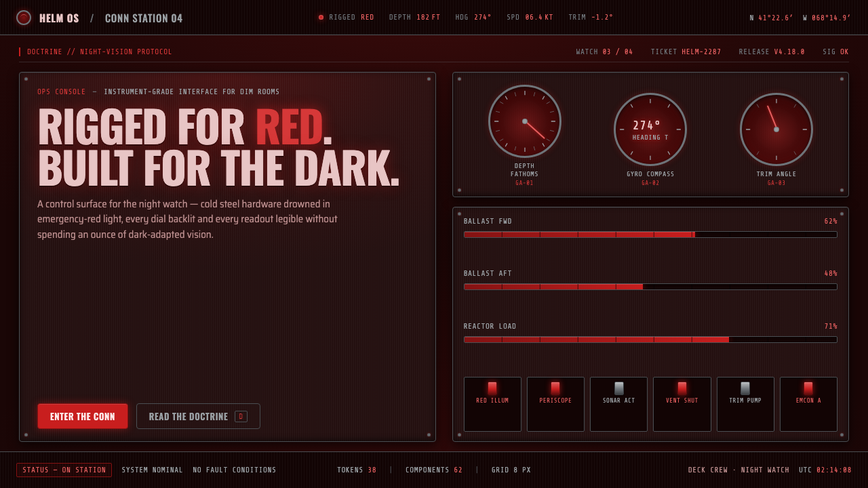
Task: Click the 62% ballast forward value
Action: pos(831,222)
